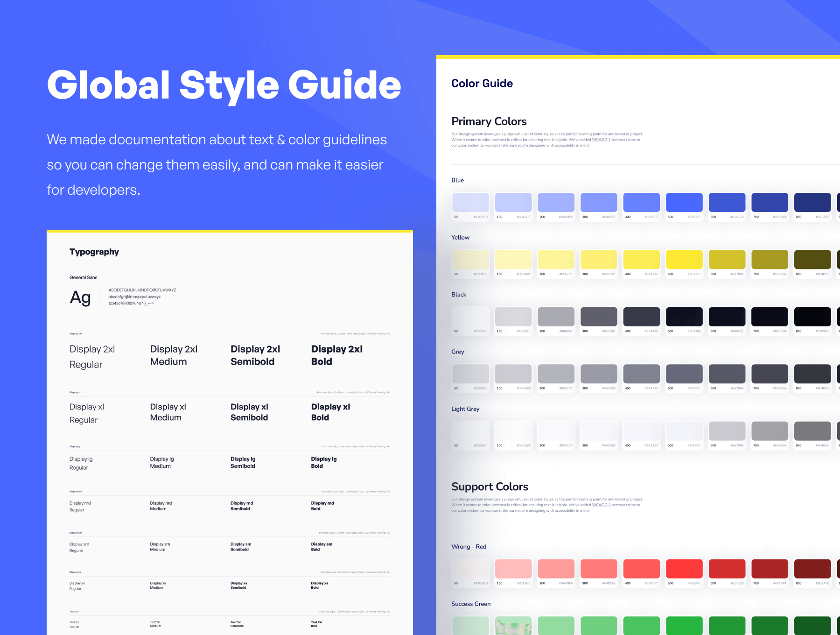
Task: Click the Support Colors heading
Action: coord(490,487)
